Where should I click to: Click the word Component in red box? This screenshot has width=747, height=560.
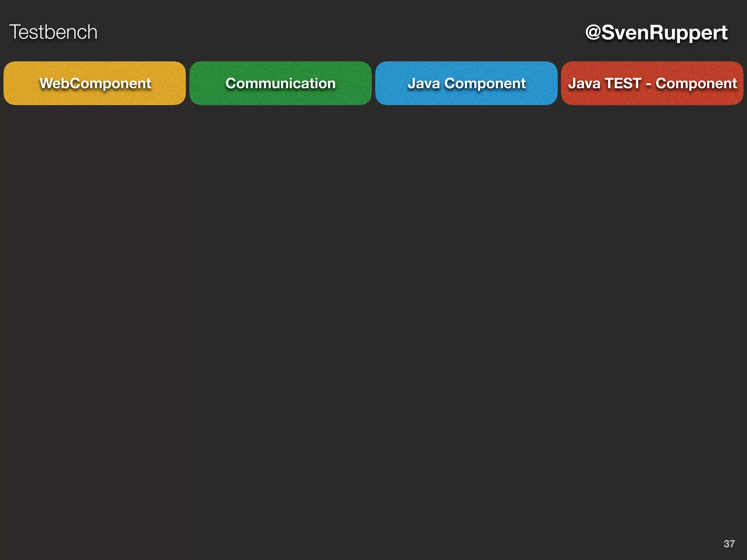point(696,83)
